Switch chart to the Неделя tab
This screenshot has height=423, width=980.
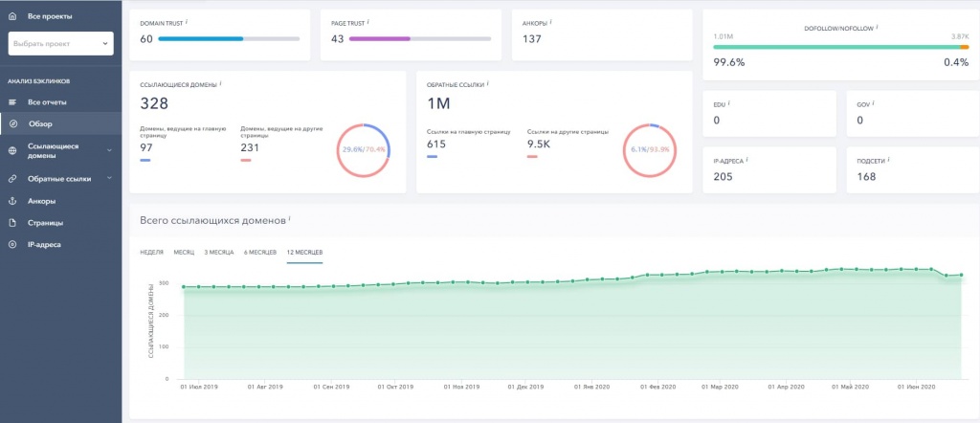tap(151, 252)
